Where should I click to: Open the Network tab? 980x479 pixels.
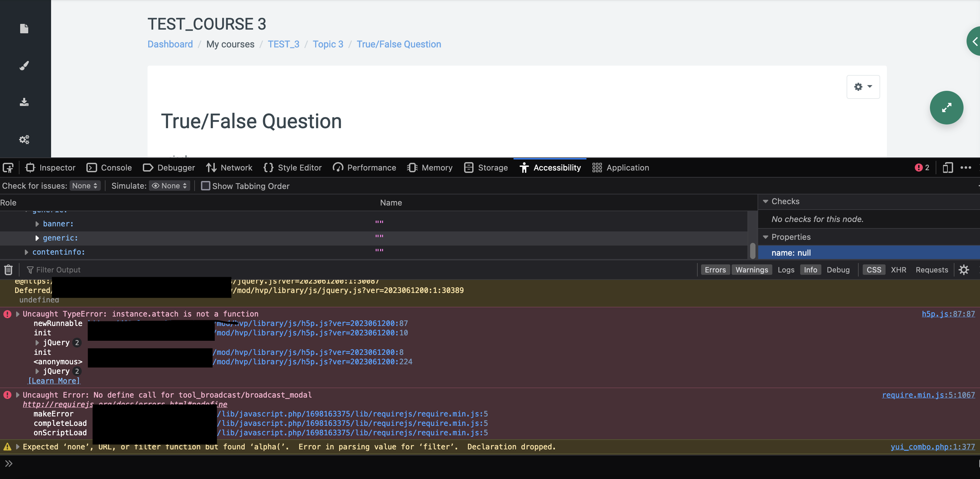(x=229, y=168)
